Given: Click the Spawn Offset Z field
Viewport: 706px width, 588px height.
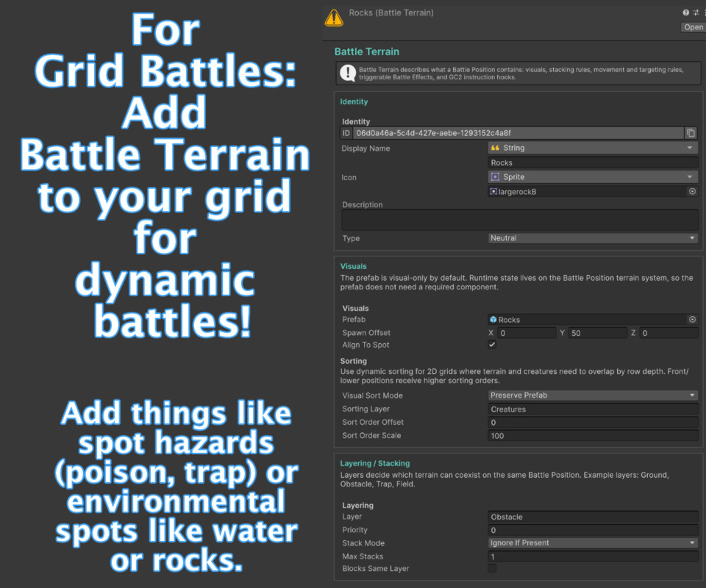Looking at the screenshot, I should pyautogui.click(x=668, y=333).
